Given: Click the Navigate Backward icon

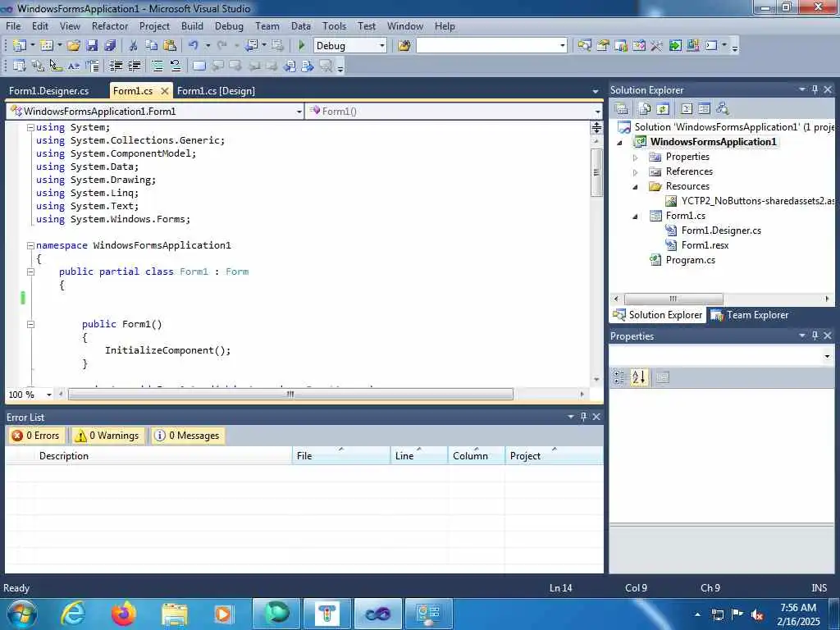Looking at the screenshot, I should coord(251,46).
